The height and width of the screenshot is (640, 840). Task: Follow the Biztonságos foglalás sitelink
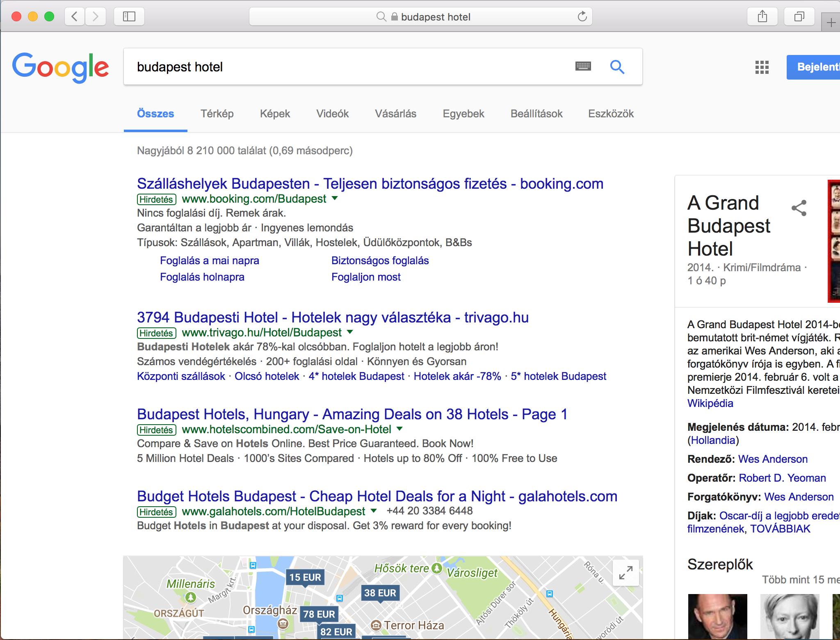[380, 261]
